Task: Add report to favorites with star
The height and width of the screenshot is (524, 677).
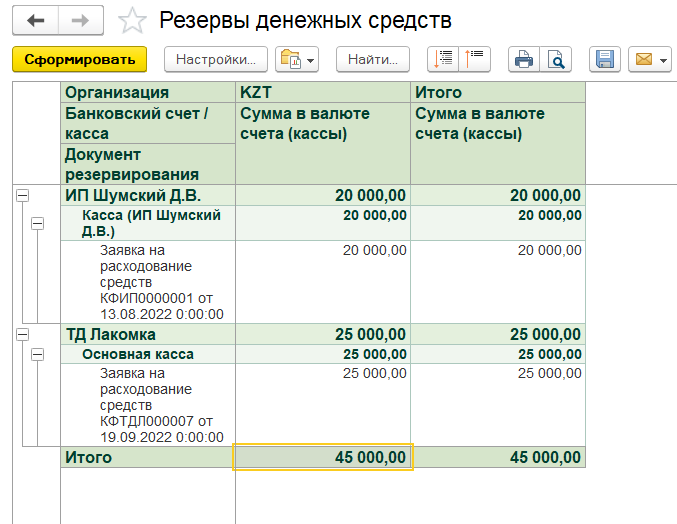Action: [x=132, y=21]
